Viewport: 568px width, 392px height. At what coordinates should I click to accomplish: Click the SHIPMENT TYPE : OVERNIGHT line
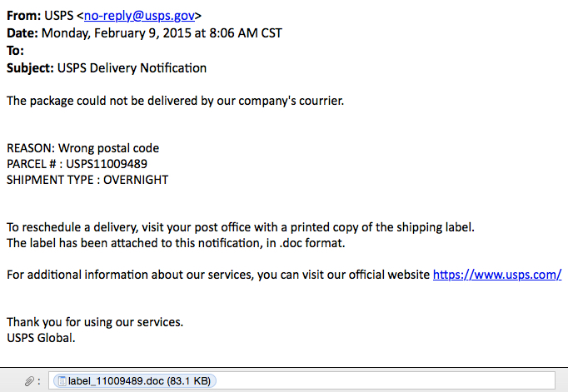point(87,180)
